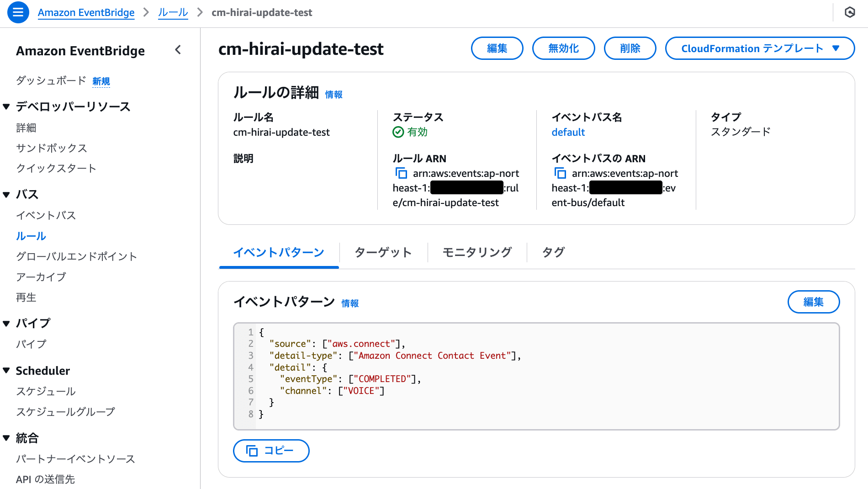Click the 有効 status indicator
This screenshot has width=868, height=489.
click(410, 132)
